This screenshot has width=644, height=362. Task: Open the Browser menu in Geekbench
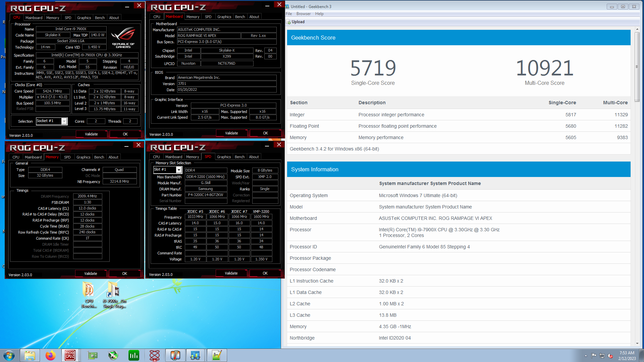click(x=304, y=14)
